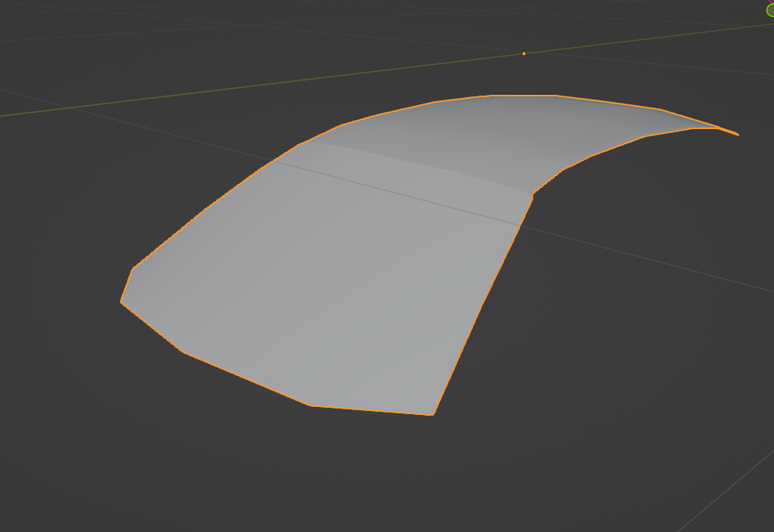The width and height of the screenshot is (774, 532).
Task: Click the orange object origin dot
Action: tap(524, 53)
